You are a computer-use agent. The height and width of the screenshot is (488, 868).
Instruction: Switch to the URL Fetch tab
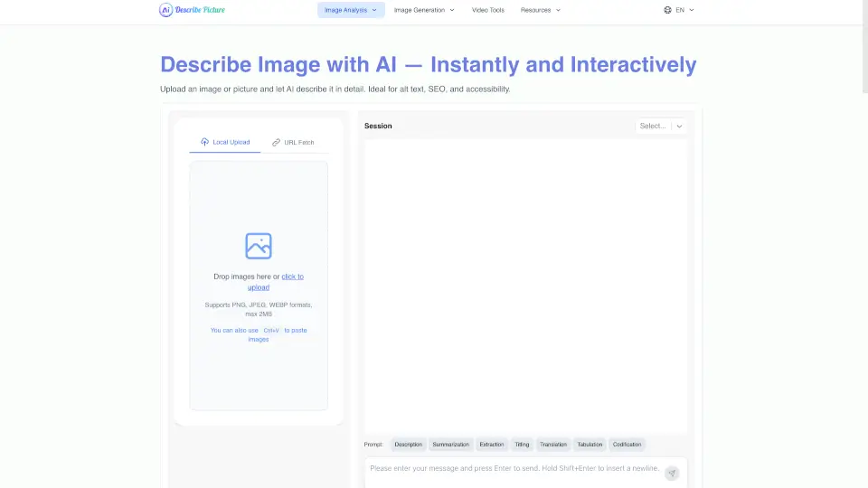click(x=293, y=142)
